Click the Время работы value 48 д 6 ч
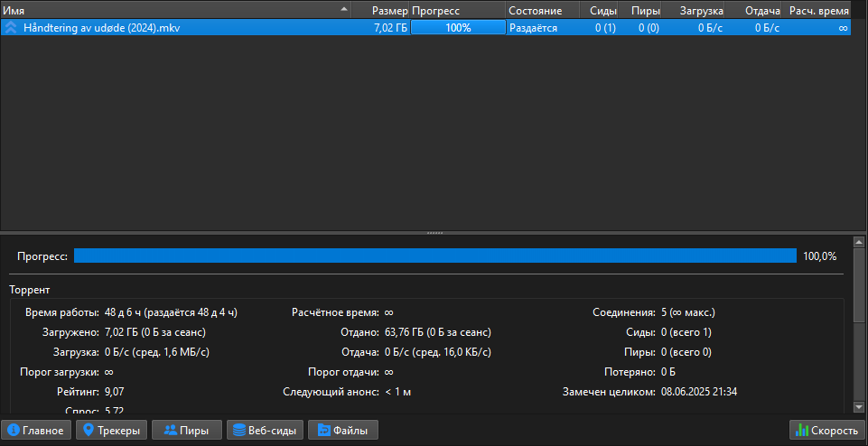This screenshot has width=868, height=446. (171, 312)
